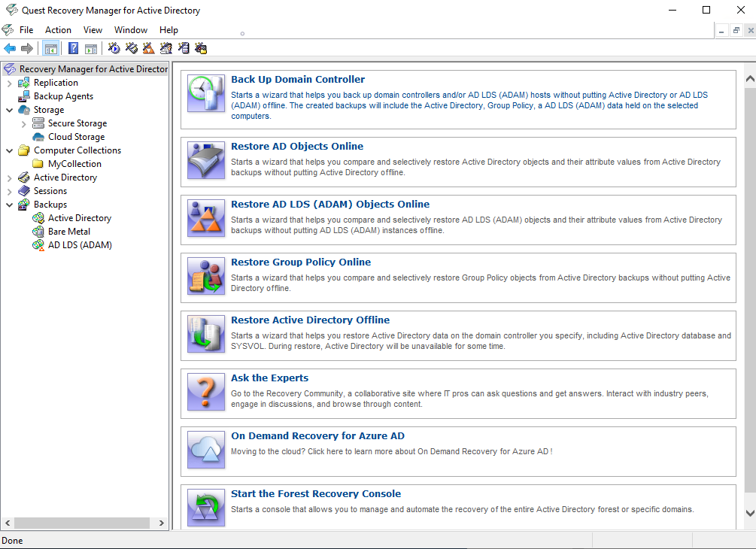The width and height of the screenshot is (756, 549).
Task: Click the Back Up Domain Controller clock icon
Action: tap(206, 93)
